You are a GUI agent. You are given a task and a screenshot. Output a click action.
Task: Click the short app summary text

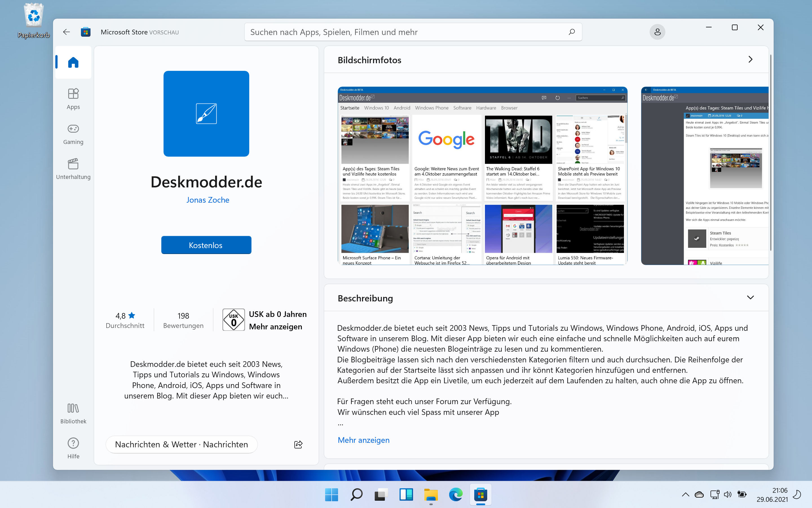(x=206, y=380)
